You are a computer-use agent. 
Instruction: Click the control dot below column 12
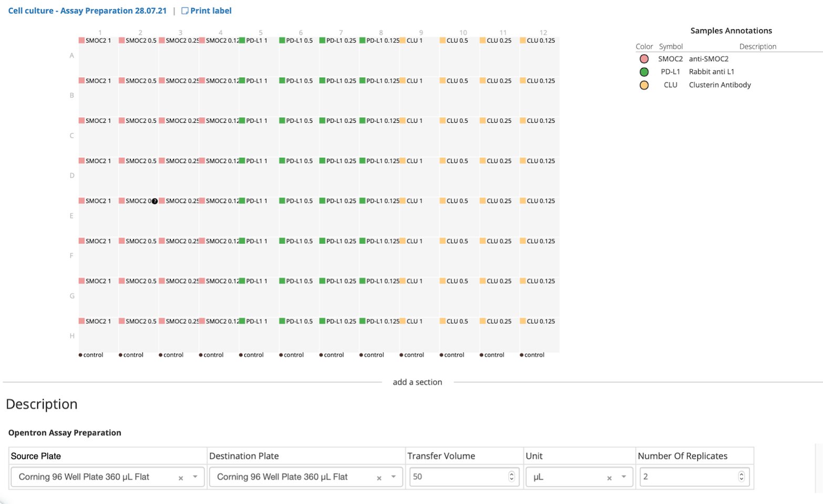[x=521, y=355]
